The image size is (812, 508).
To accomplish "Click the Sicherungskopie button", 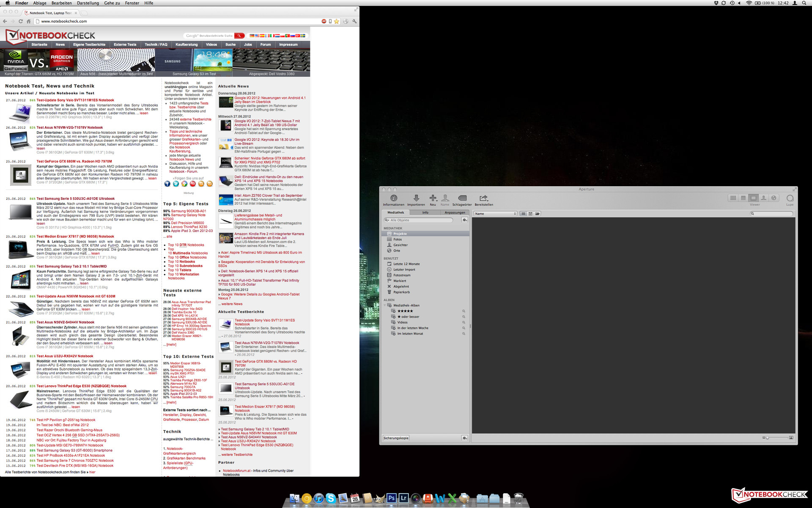I will point(396,438).
